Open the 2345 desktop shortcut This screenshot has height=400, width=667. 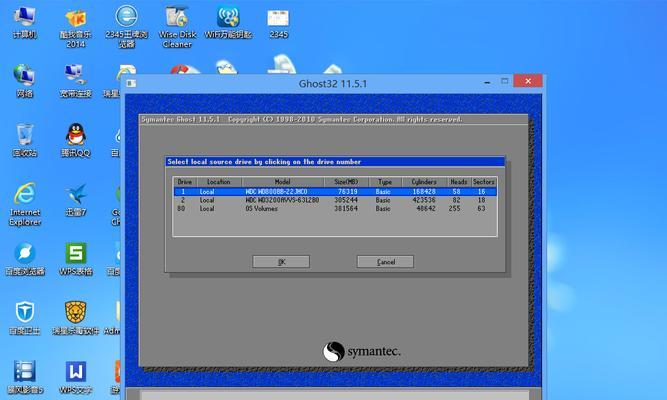tap(279, 19)
